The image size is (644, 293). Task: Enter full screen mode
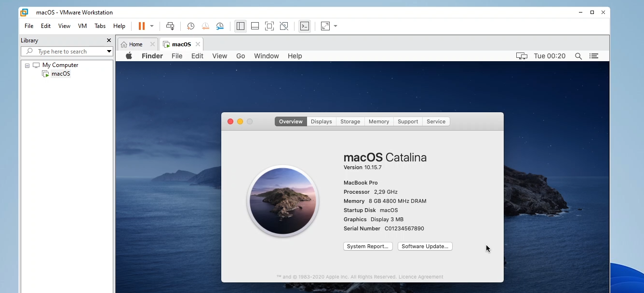[269, 26]
